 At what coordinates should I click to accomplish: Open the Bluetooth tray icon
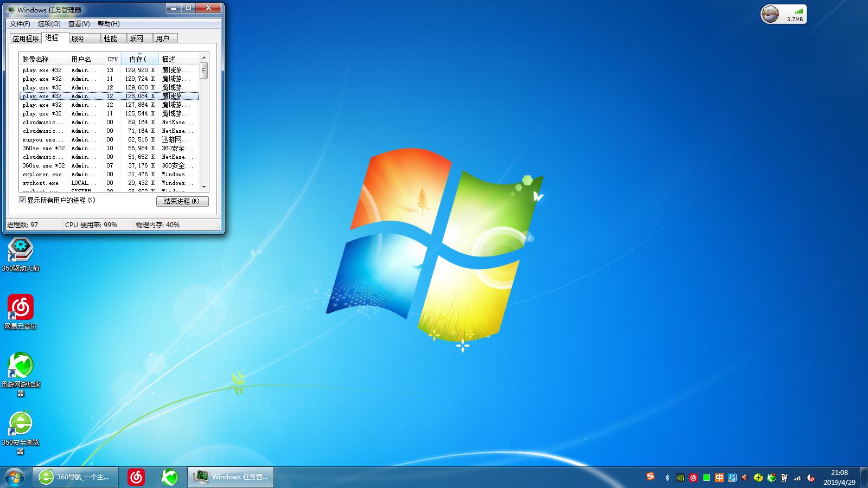[667, 478]
